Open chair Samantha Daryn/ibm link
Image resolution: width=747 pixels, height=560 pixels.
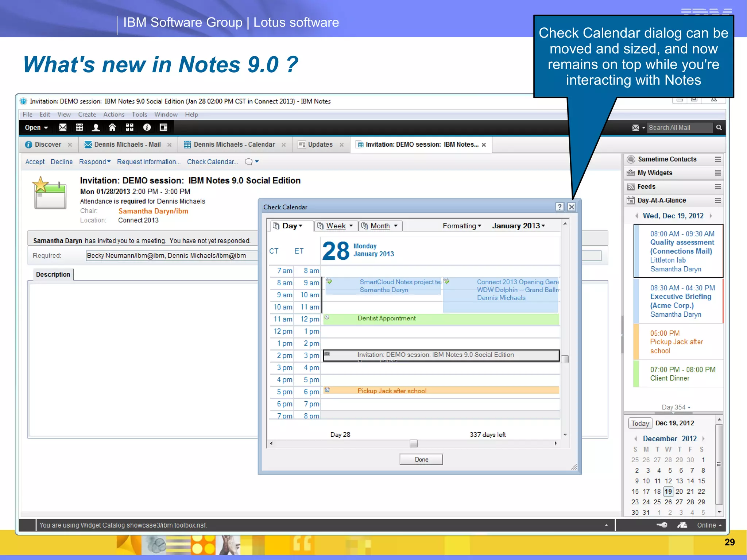point(153,211)
